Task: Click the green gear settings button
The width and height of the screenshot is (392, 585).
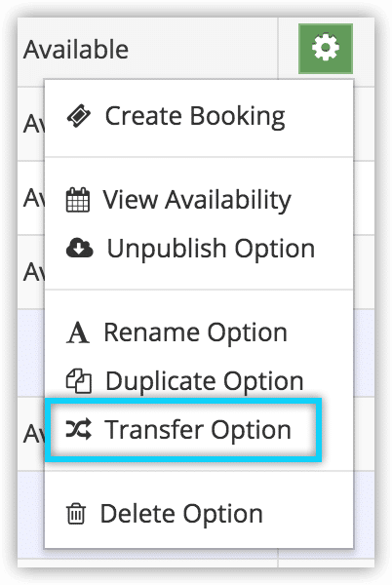Action: pyautogui.click(x=326, y=48)
